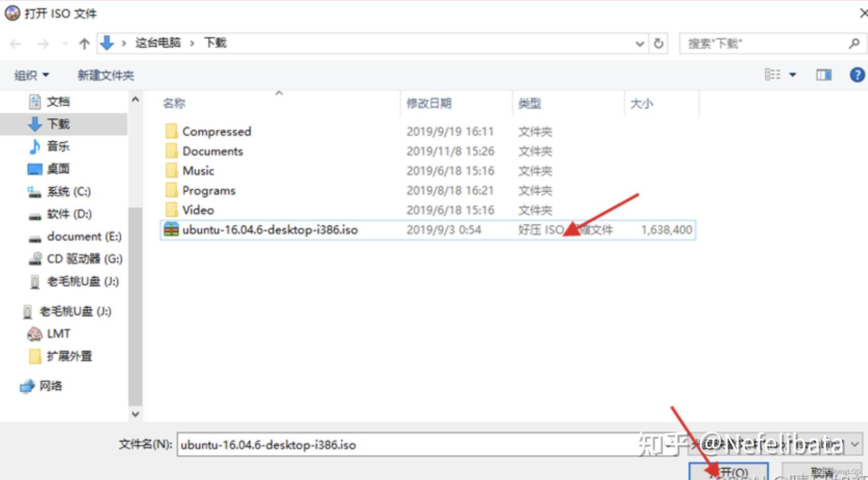This screenshot has width=868, height=480.
Task: Click inside the filename input field
Action: point(361,444)
